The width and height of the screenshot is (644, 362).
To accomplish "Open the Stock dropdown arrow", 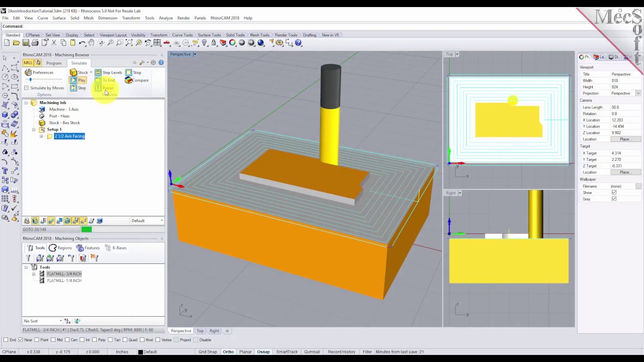I will 91,72.
